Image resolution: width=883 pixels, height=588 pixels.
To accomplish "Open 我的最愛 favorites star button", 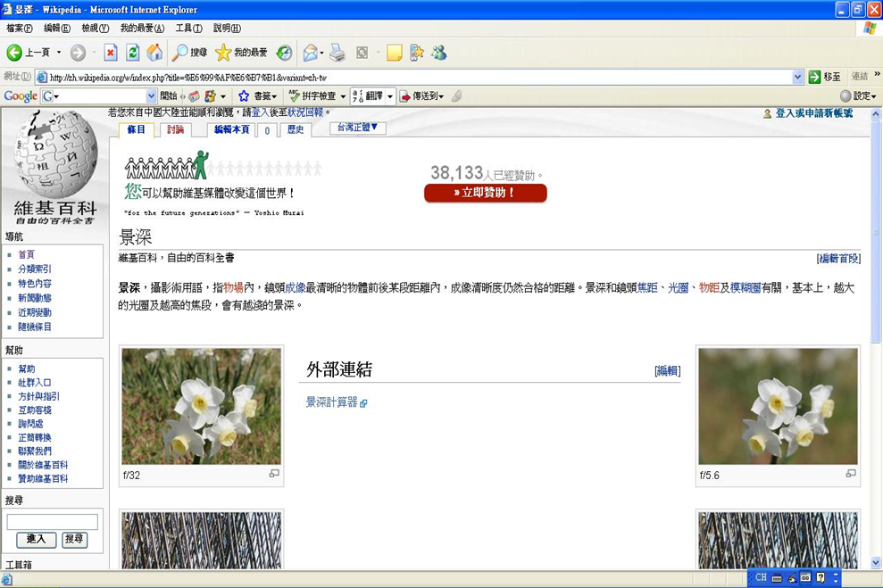I will pos(242,53).
